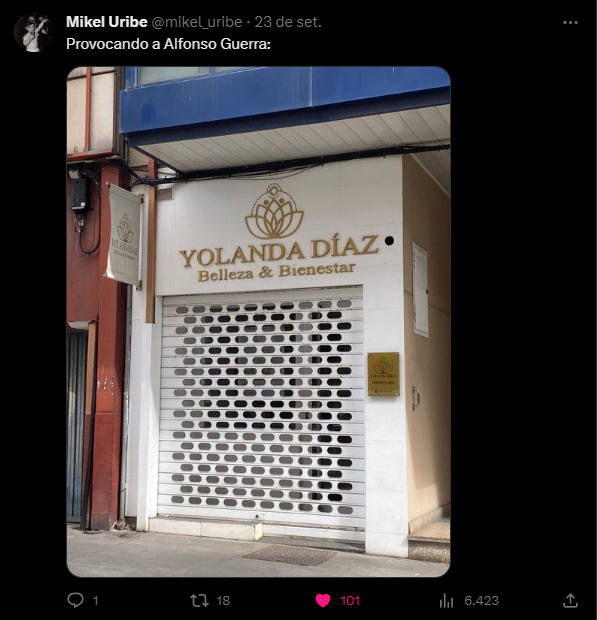Open Mikel Uribe's profile avatar
The image size is (597, 620).
pyautogui.click(x=33, y=32)
